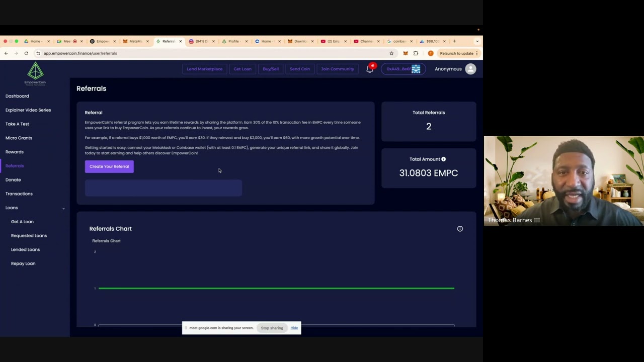Click the orange Chrome profile icon
The image size is (644, 362).
431,53
